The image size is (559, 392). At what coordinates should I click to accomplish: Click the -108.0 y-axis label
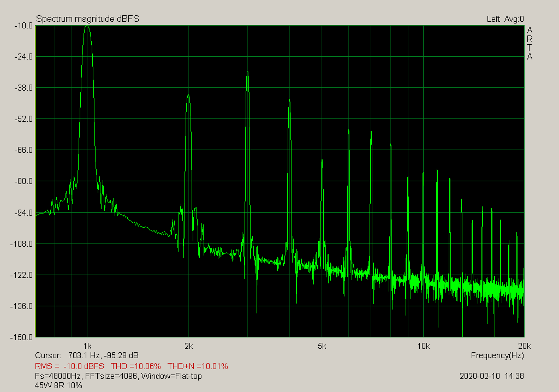pos(22,244)
